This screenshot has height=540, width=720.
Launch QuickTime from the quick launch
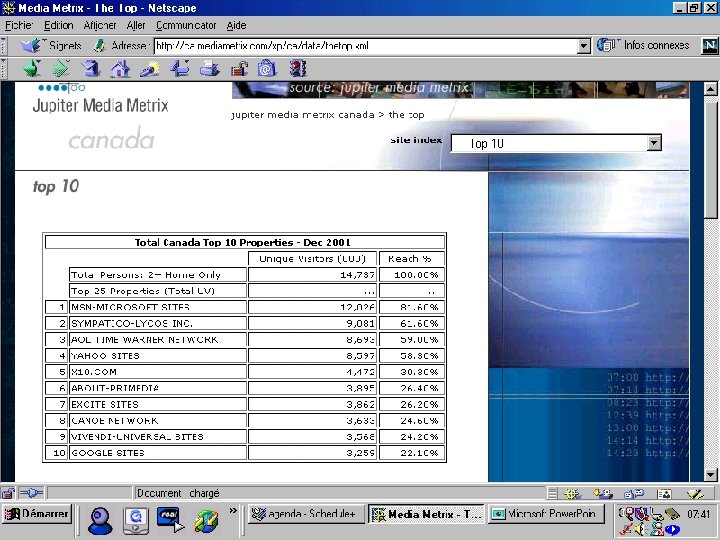click(136, 520)
